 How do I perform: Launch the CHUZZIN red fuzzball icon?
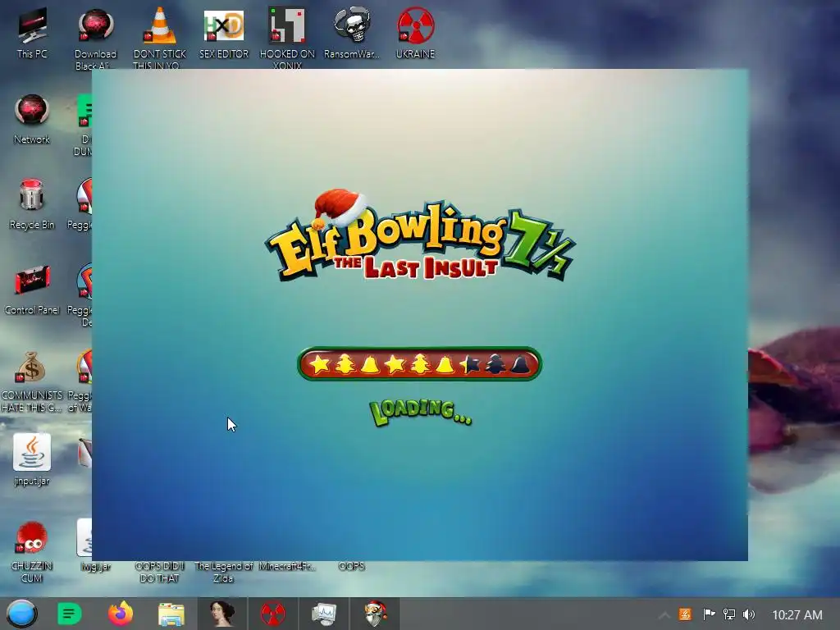[32, 552]
